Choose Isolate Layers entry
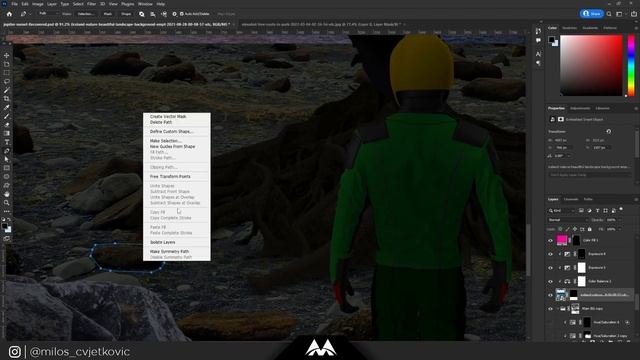Image resolution: width=640 pixels, height=360 pixels. point(162,242)
